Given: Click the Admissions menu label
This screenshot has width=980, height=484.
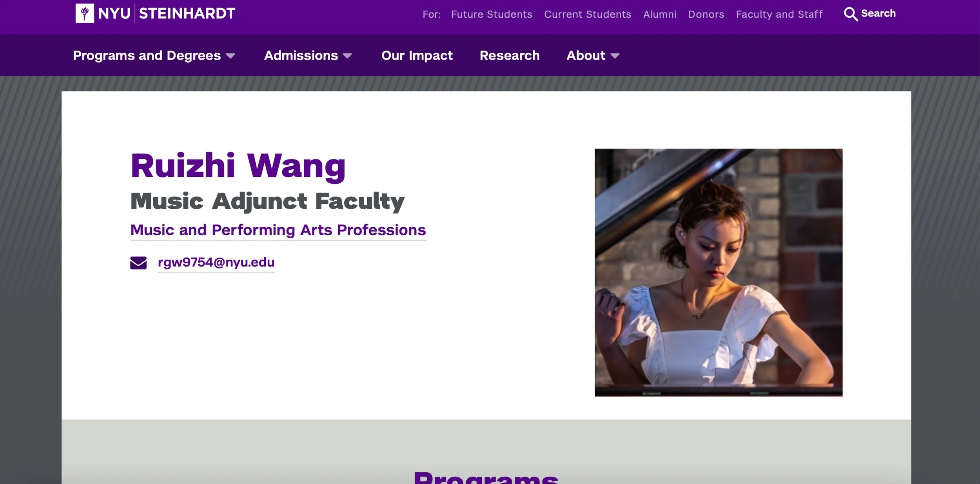Looking at the screenshot, I should (x=301, y=56).
